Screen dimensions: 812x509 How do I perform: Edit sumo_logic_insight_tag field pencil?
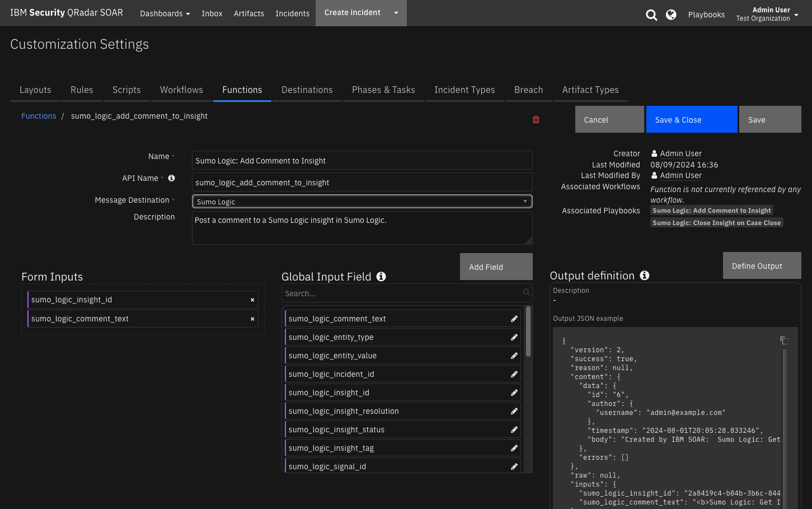coord(514,448)
